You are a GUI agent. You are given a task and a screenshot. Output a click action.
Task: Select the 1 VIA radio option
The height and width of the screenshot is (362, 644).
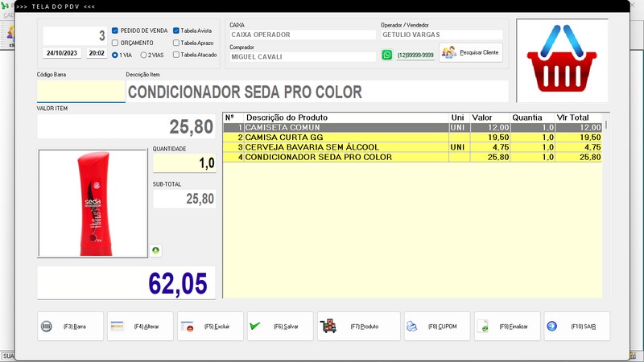click(x=115, y=55)
